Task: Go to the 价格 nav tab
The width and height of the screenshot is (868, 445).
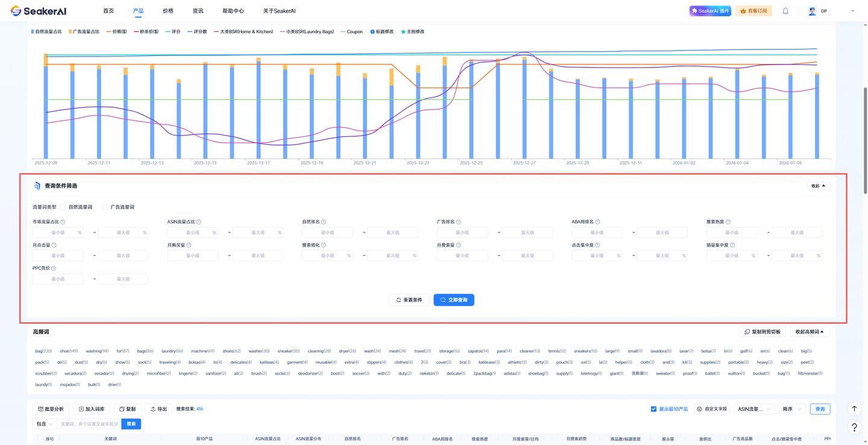Action: (168, 11)
